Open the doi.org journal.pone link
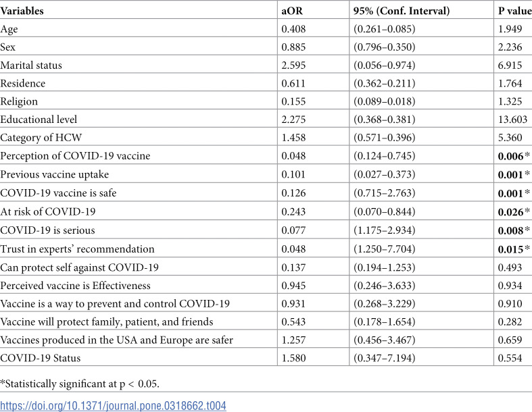Image resolution: width=532 pixels, height=412 pixels. [113, 405]
